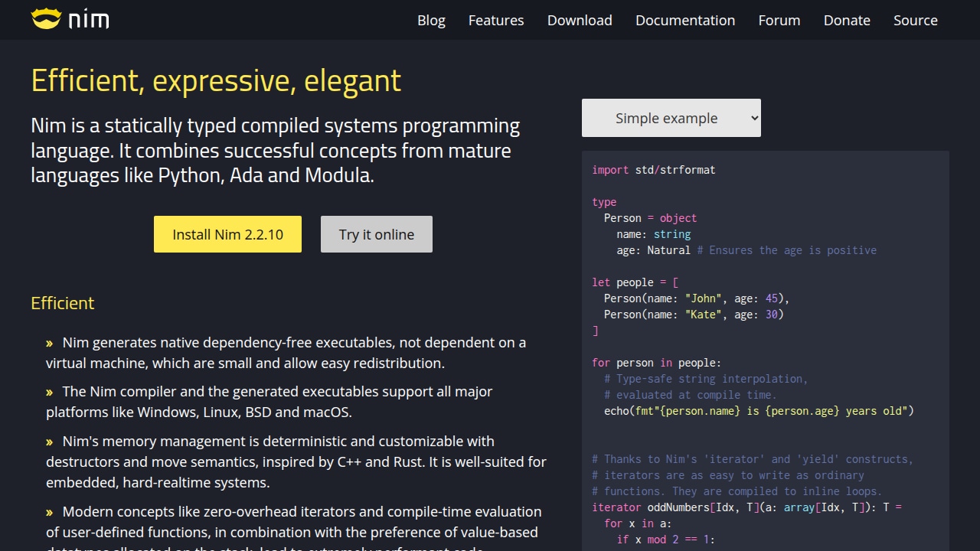
Task: Click the Person "John", age 45 line
Action: tap(697, 298)
